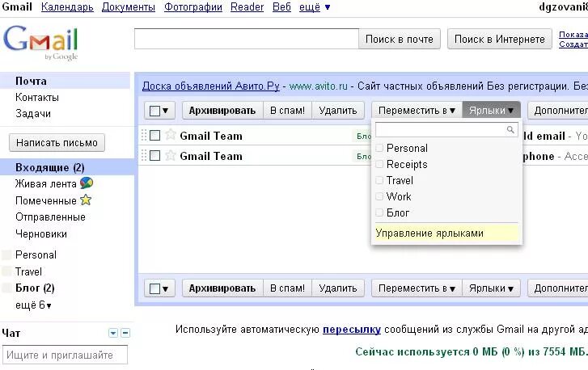The width and height of the screenshot is (588, 370).
Task: Open Веб in top navigation
Action: point(281,6)
